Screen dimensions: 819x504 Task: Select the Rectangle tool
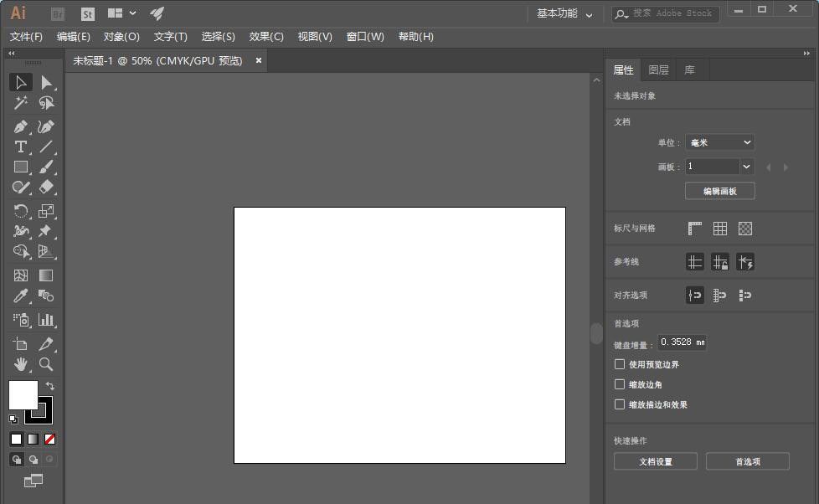click(21, 167)
